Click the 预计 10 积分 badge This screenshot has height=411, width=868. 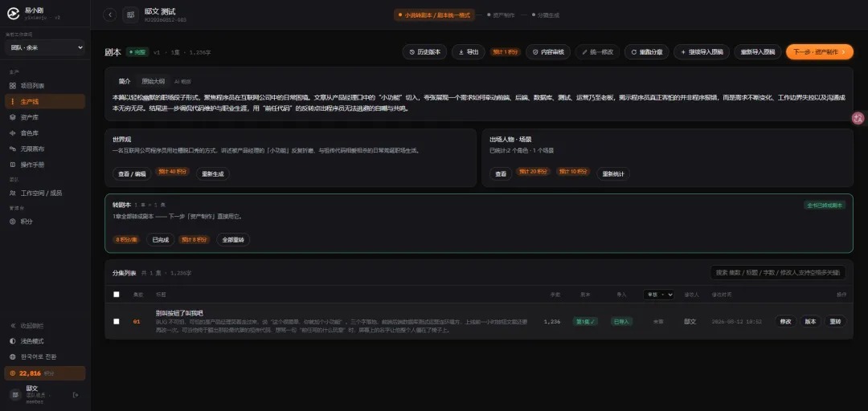point(574,172)
